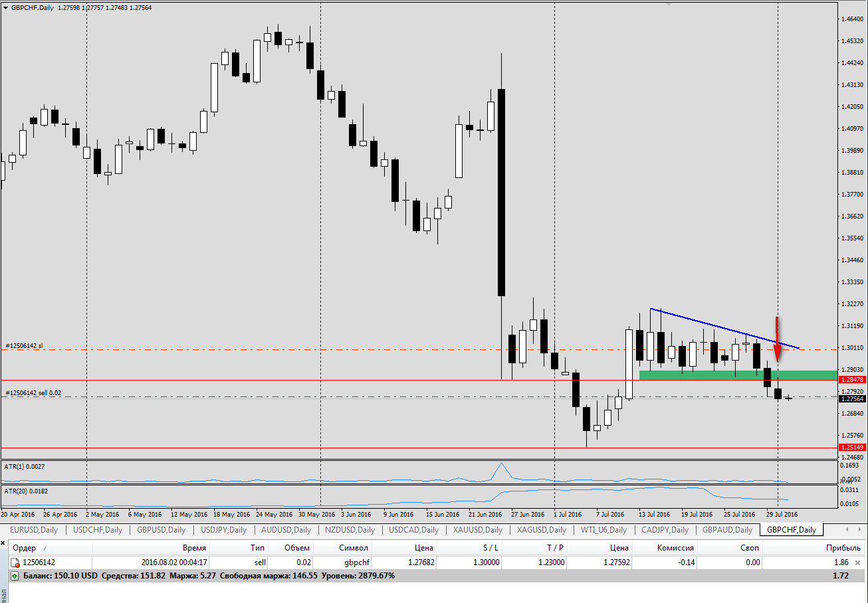Screen dimensions: 868x603
Task: Click the swap value 0.00
Action: point(752,562)
